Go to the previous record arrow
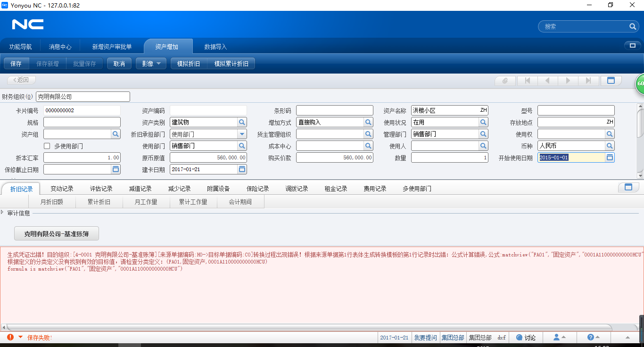Viewport: 644px width, 347px height. [547, 80]
